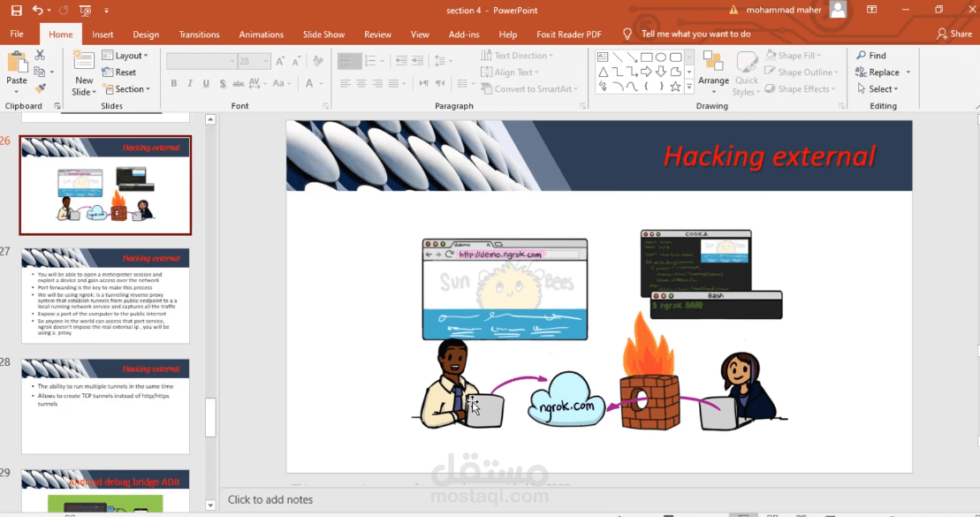Click the Find magnifier
The image size is (980, 517).
[870, 56]
